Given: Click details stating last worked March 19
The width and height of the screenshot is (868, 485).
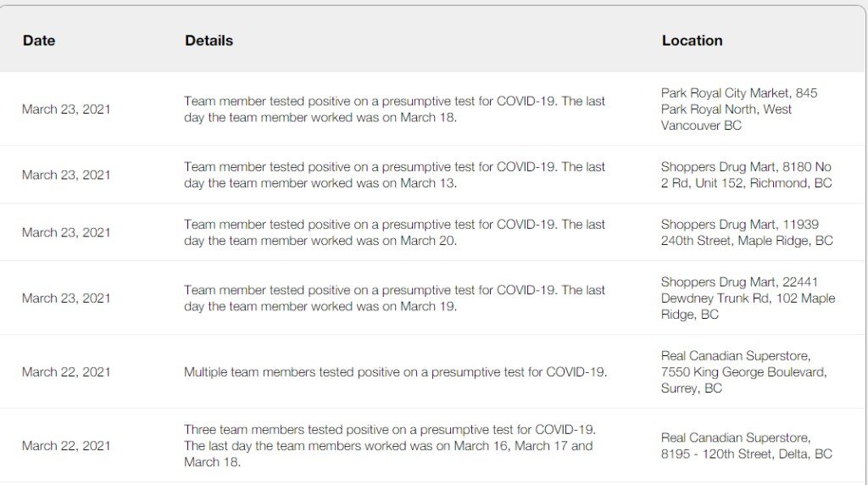Looking at the screenshot, I should coord(394,298).
